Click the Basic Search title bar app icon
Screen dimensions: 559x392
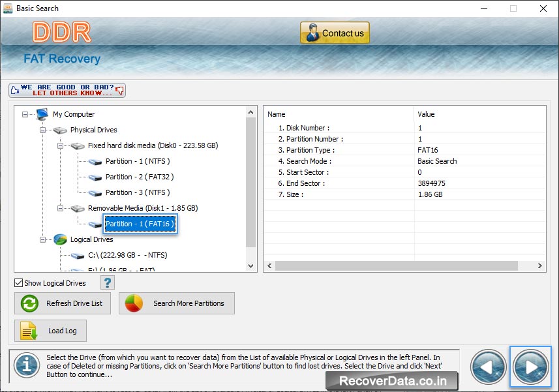(8, 8)
